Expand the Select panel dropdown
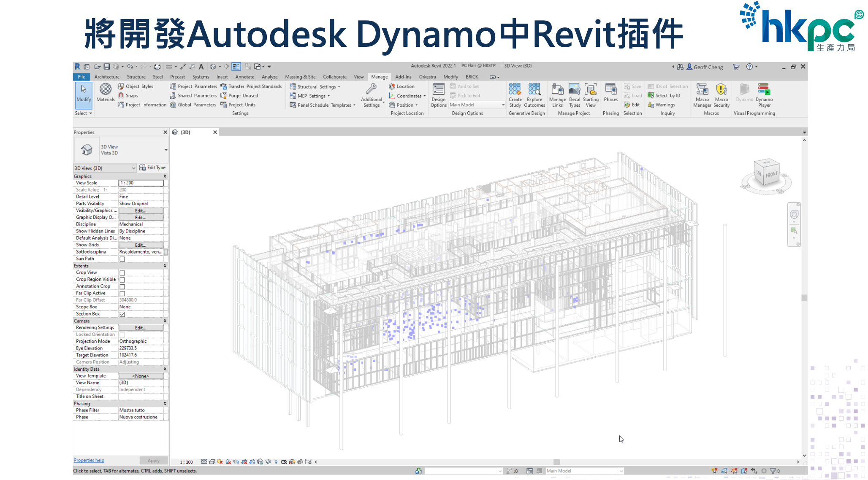Image resolution: width=868 pixels, height=480 pixels. coord(83,113)
